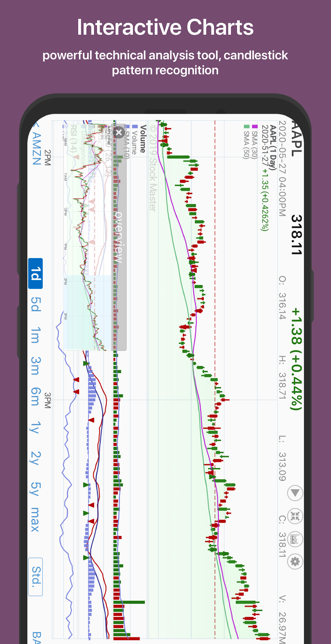Open the chart type icon
Image resolution: width=331 pixels, height=644 pixels.
pyautogui.click(x=295, y=539)
